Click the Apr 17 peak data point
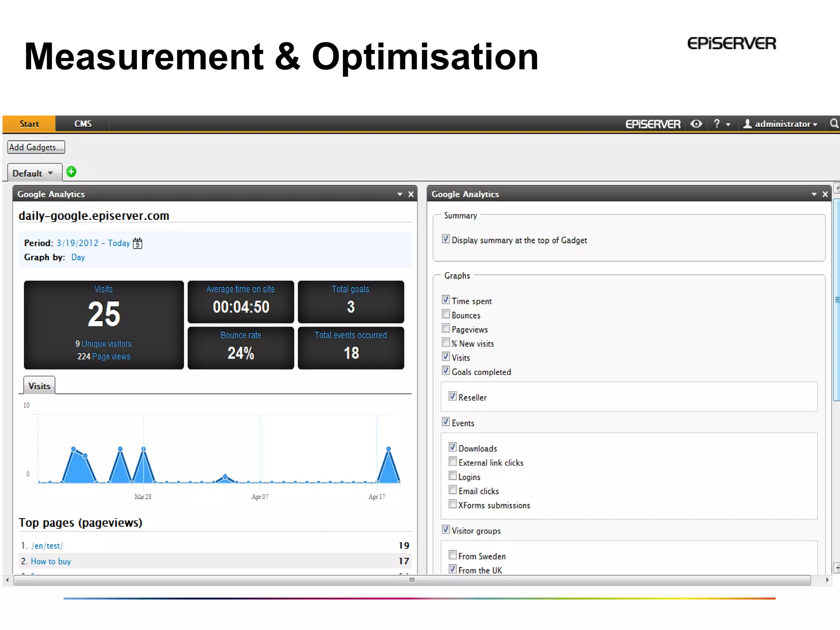 [388, 449]
